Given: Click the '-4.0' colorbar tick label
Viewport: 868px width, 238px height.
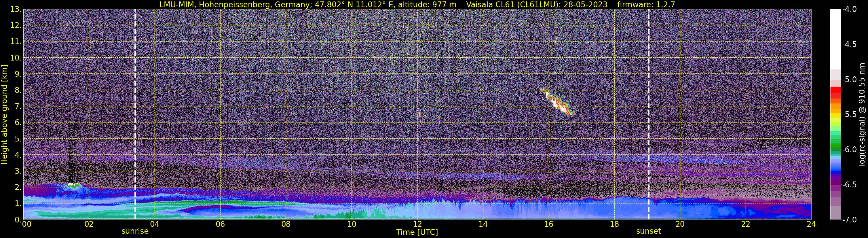Looking at the screenshot, I should click(849, 9).
